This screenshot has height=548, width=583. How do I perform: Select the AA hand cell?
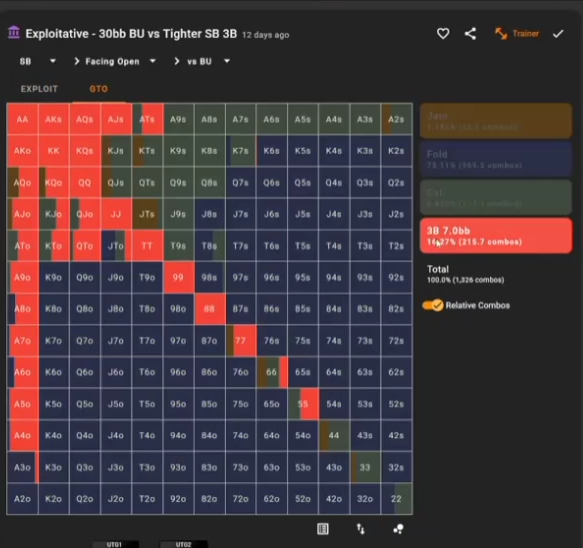point(22,119)
